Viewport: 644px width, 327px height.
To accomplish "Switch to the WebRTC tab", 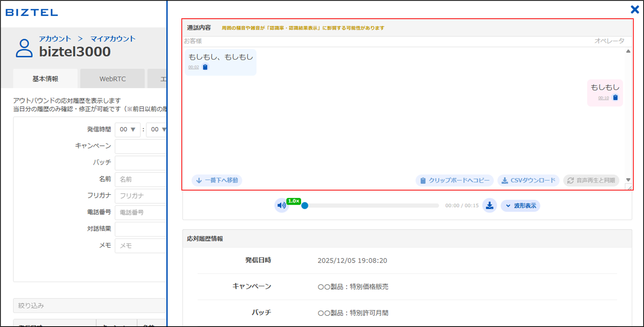I will tap(112, 79).
